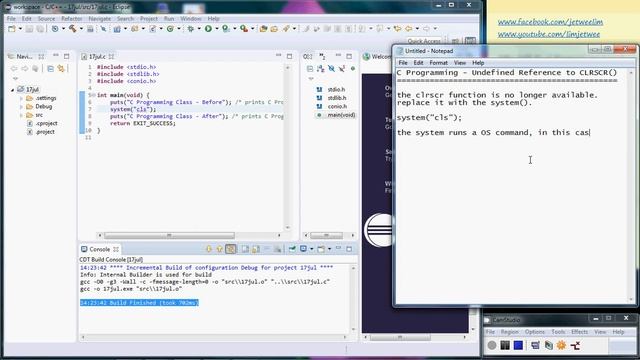Viewport: 640px width, 360px height.
Task: Maximize the Console view panel
Action: 349,249
